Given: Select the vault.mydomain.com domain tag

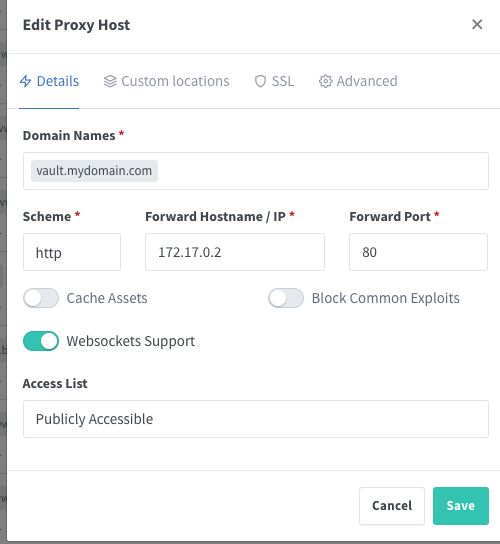Looking at the screenshot, I should coord(94,171).
